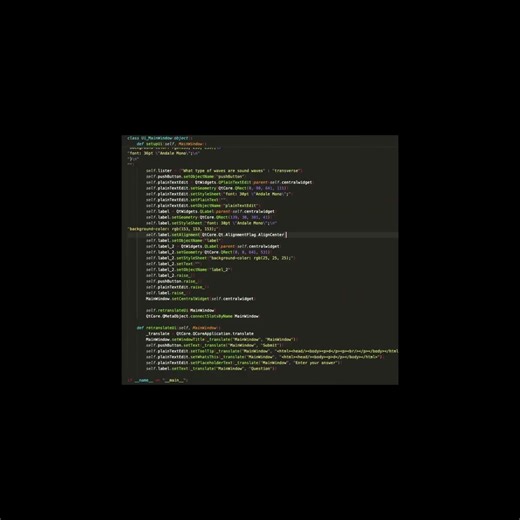Click the label_2.raise_ line

169,276
